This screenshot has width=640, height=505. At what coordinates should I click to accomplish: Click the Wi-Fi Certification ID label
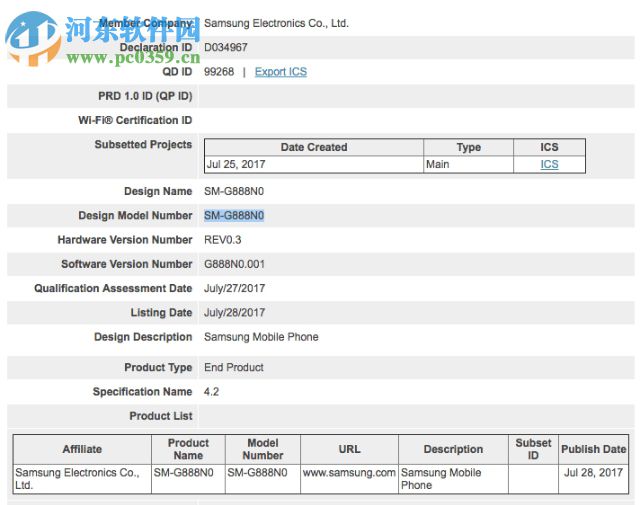click(x=135, y=120)
